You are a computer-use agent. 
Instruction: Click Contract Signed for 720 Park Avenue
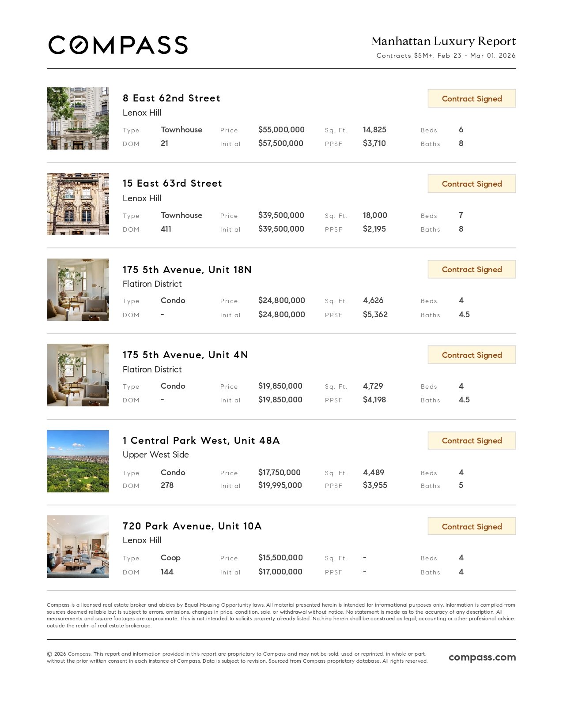pos(472,526)
